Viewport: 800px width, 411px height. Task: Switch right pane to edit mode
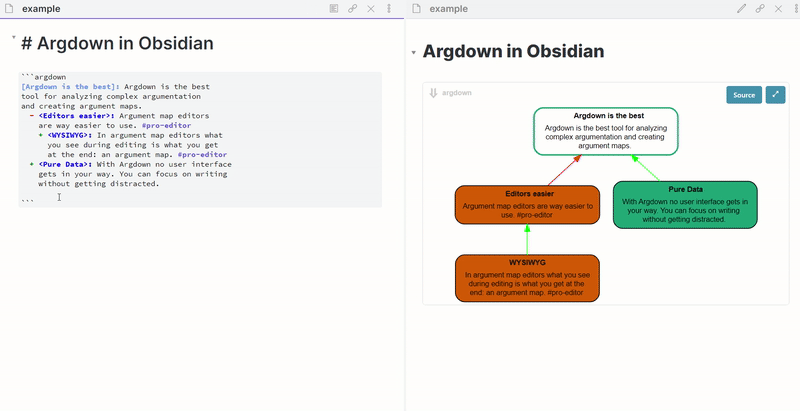(741, 9)
